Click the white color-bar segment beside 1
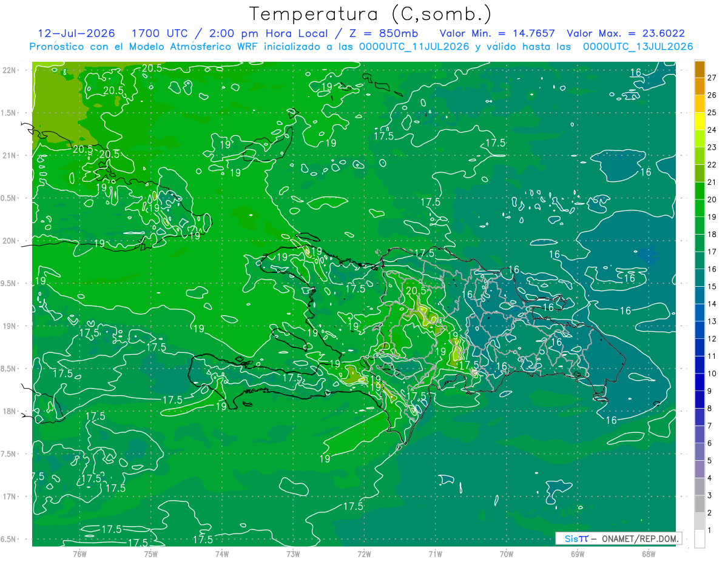The height and width of the screenshot is (562, 728). (x=699, y=539)
